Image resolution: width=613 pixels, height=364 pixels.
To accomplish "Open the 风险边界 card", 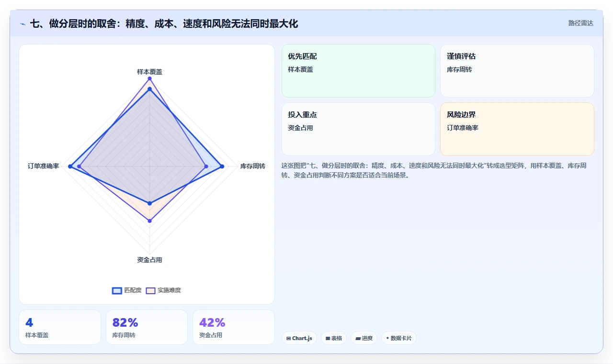I will pyautogui.click(x=517, y=129).
